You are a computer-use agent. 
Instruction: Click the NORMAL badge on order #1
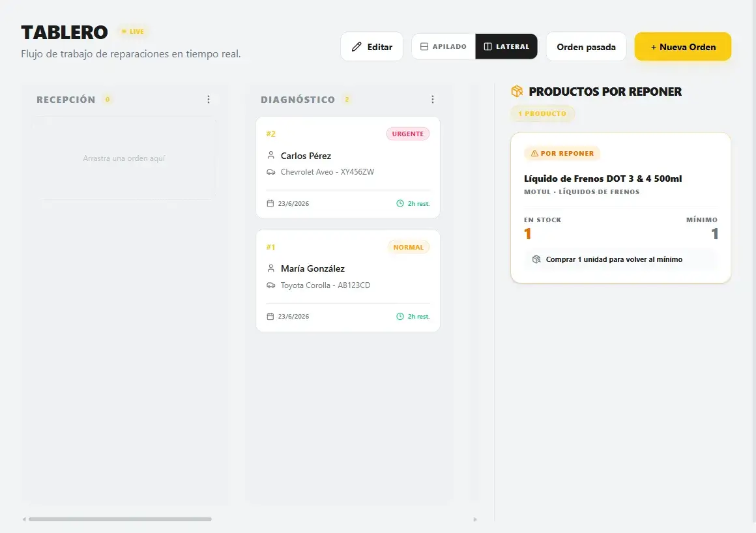coord(409,247)
